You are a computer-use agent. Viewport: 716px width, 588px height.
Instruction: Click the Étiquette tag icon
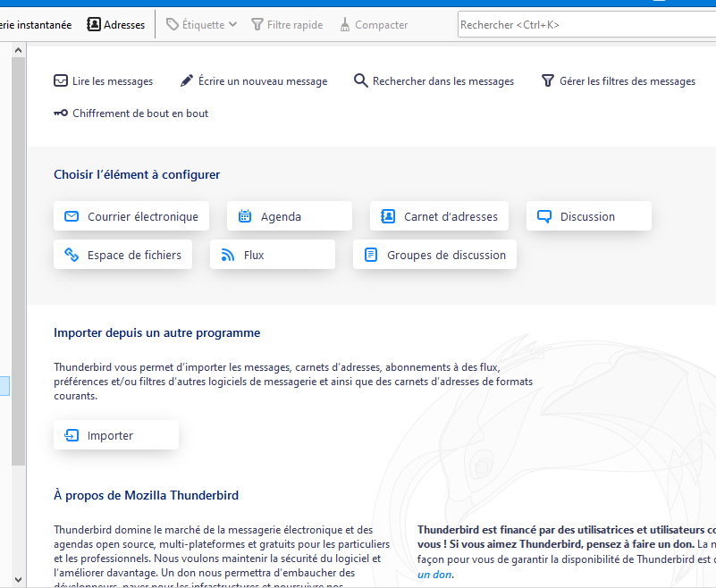pos(173,25)
